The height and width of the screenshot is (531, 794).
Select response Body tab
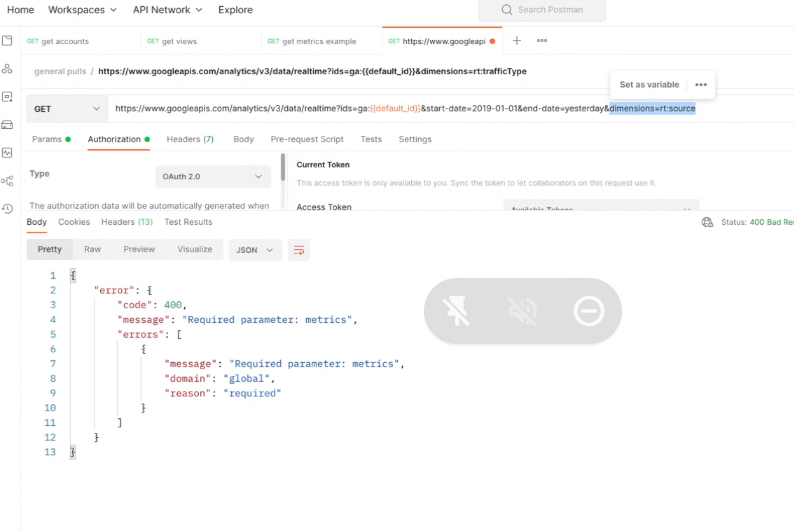pyautogui.click(x=36, y=222)
